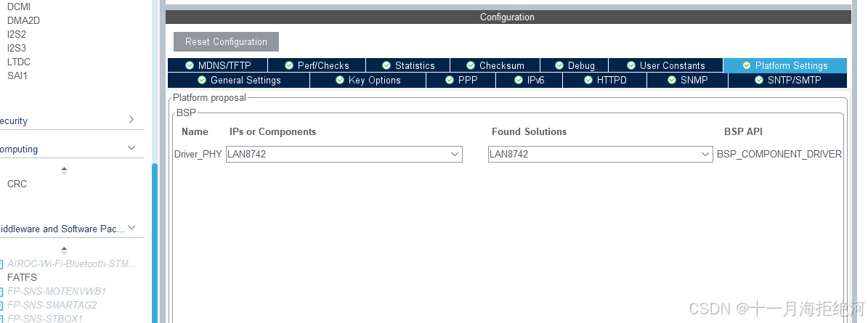Image resolution: width=868 pixels, height=323 pixels.
Task: Select the Checksum tab
Action: (x=495, y=65)
